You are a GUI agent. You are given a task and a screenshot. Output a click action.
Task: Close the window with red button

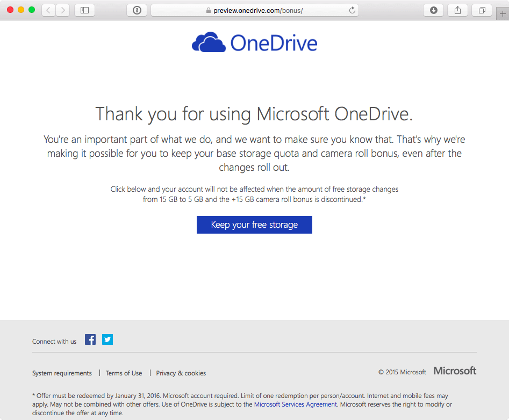click(10, 10)
